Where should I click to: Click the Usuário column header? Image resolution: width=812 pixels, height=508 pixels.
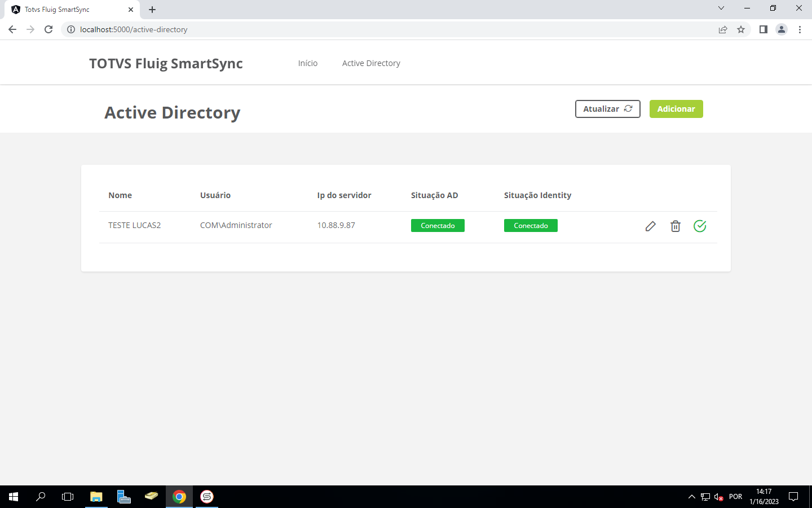pyautogui.click(x=215, y=195)
